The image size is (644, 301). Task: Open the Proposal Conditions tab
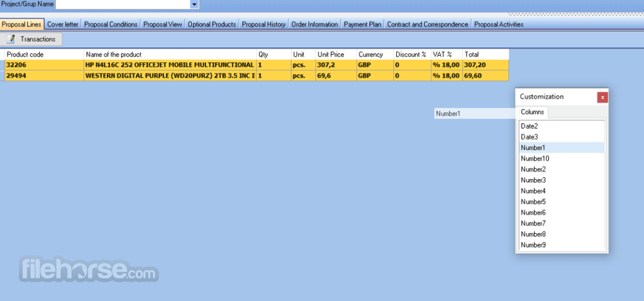click(111, 25)
